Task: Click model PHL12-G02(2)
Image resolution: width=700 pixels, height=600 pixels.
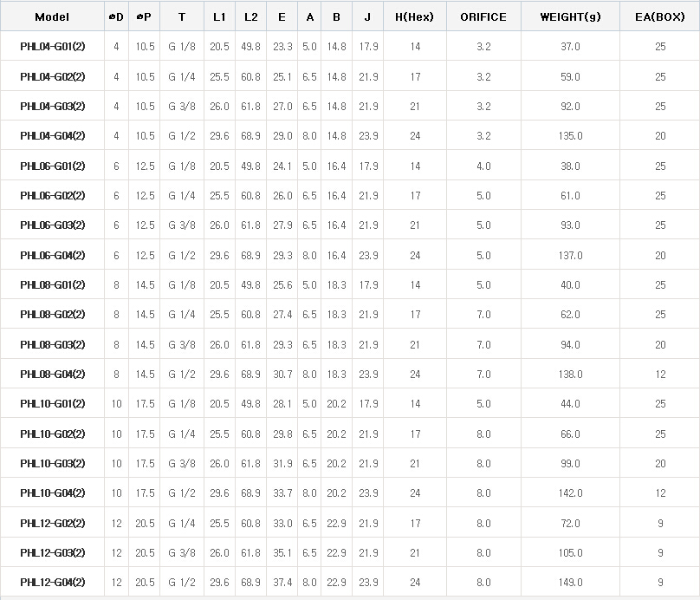Action: click(x=52, y=524)
